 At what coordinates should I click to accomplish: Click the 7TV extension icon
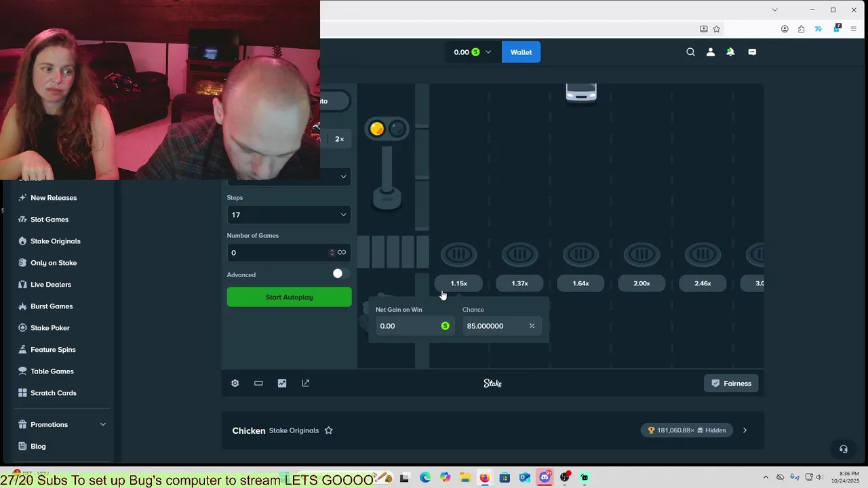coord(818,29)
